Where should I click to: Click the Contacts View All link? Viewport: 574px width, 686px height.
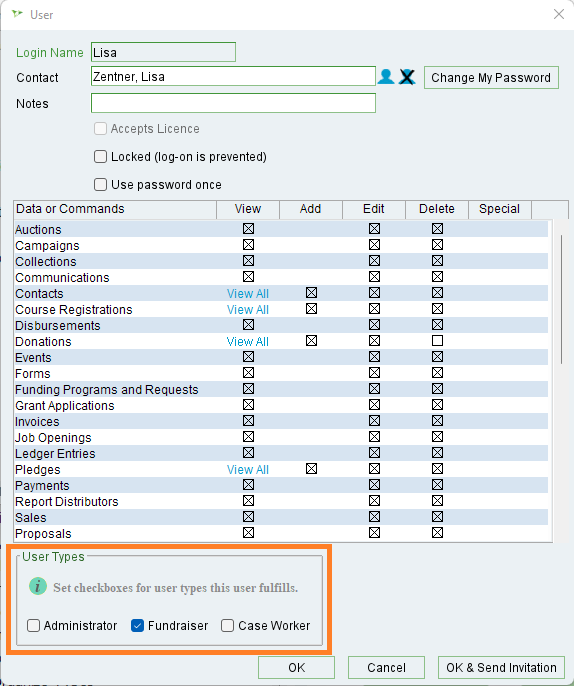[x=248, y=294]
